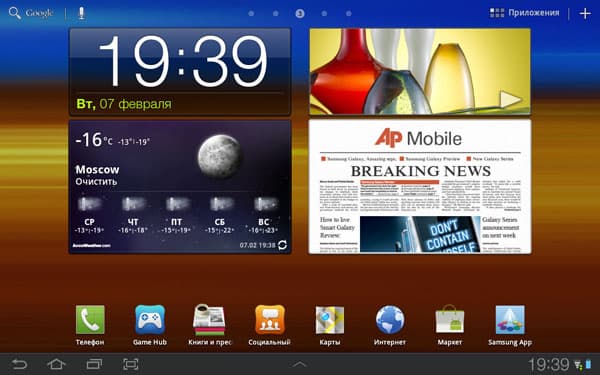Tap the date Вт, 07 февраля

coord(124,104)
